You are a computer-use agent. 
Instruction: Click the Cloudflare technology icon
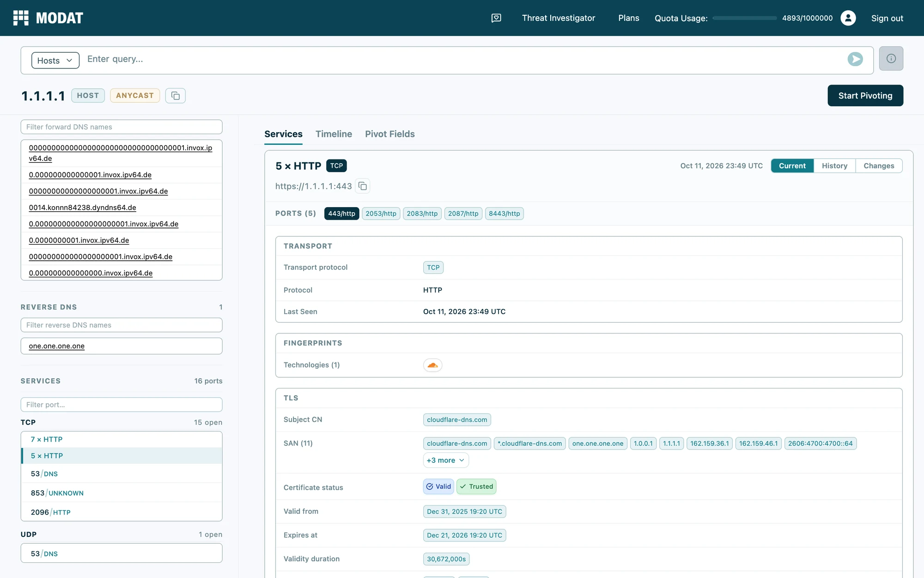432,365
